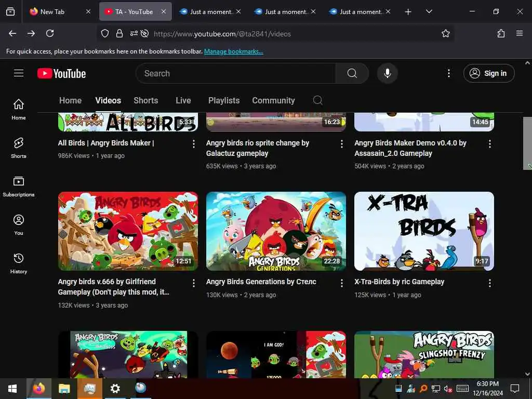Click the Firefox View icon in the tab bar
The width and height of the screenshot is (532, 399).
10,11
